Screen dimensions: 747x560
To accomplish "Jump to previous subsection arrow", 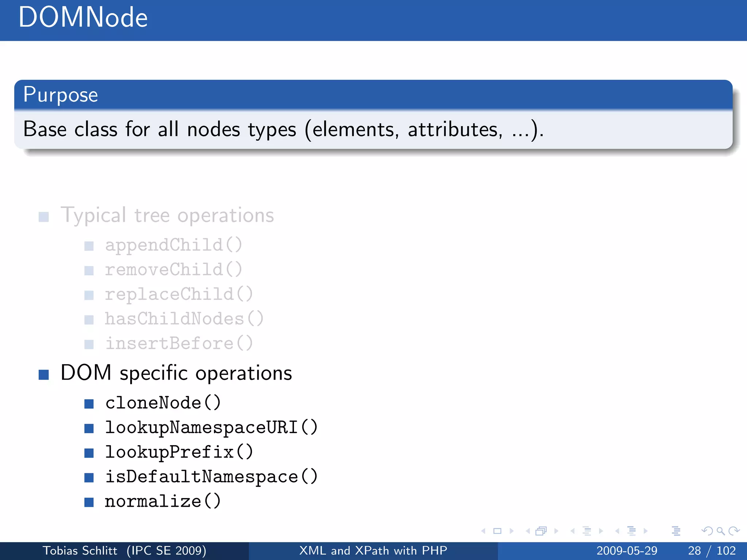I will 573,531.
